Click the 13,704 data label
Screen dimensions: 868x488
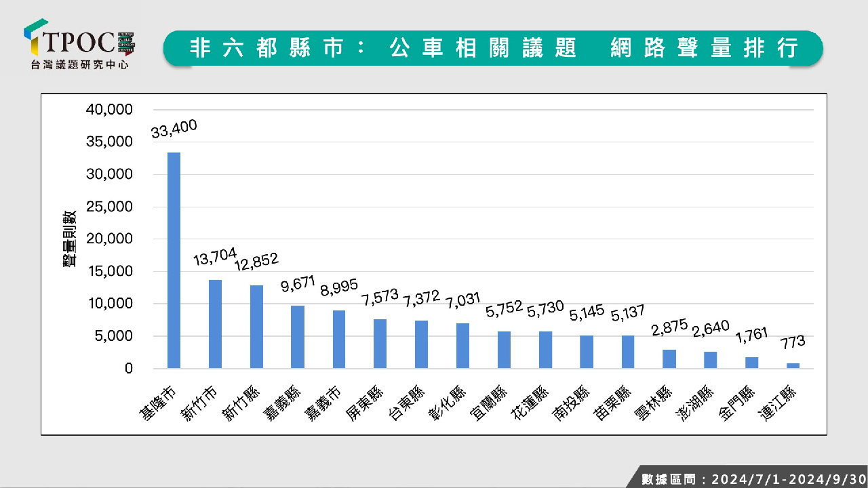click(216, 260)
